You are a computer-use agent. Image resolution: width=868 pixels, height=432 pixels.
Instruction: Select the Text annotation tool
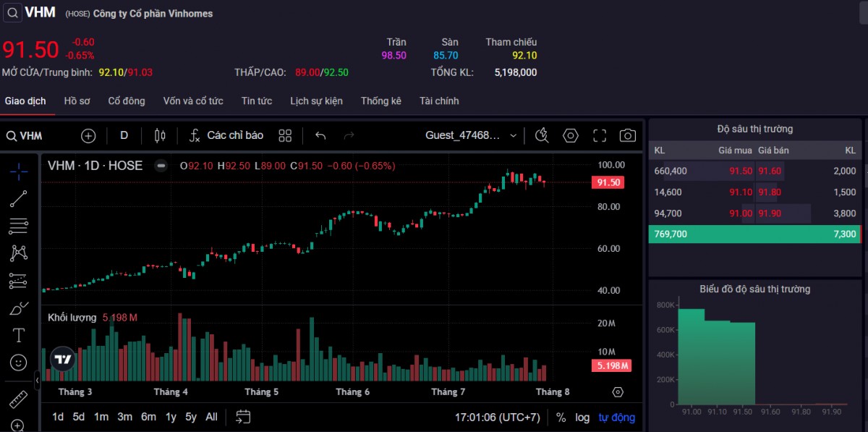pos(19,335)
